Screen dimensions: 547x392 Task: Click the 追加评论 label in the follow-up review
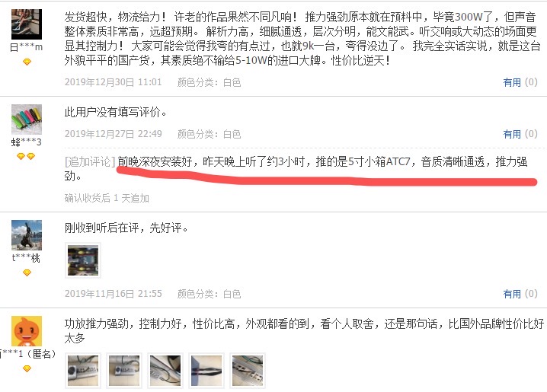90,161
